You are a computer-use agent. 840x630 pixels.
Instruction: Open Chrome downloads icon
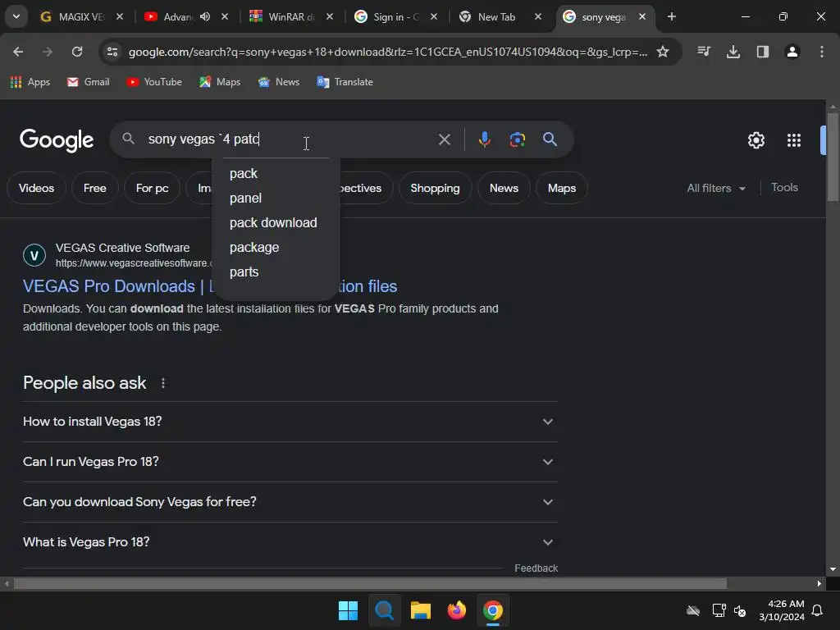(x=733, y=52)
